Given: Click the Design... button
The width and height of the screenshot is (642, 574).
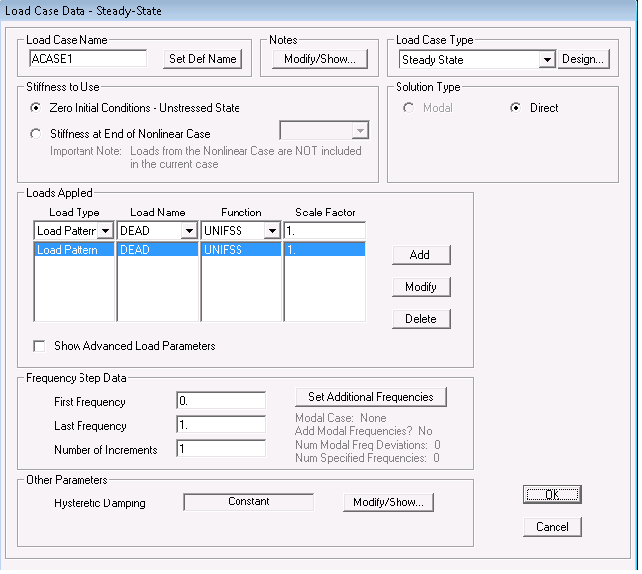Looking at the screenshot, I should pyautogui.click(x=583, y=59).
